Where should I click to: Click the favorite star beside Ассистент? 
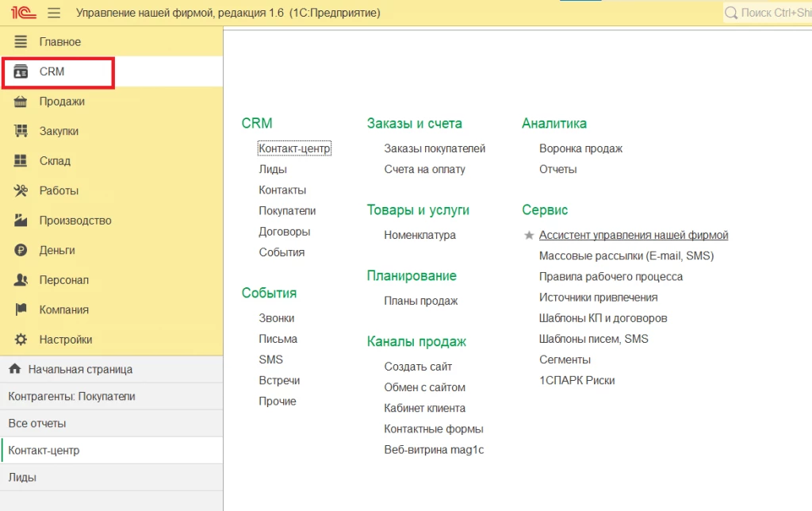pyautogui.click(x=529, y=236)
